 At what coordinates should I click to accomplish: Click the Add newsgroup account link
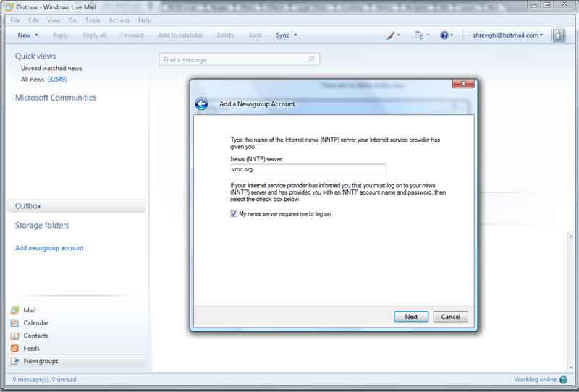pos(49,248)
